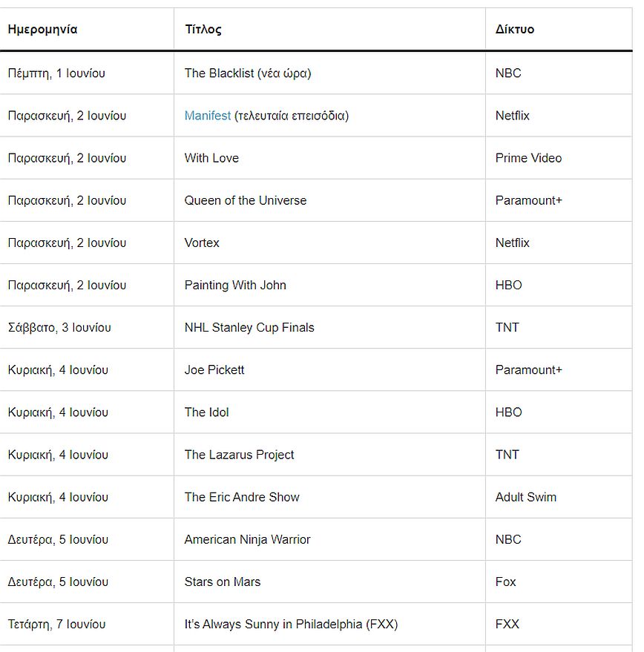The height and width of the screenshot is (652, 644).
Task: Click the Vortex title cell
Action: (x=202, y=243)
